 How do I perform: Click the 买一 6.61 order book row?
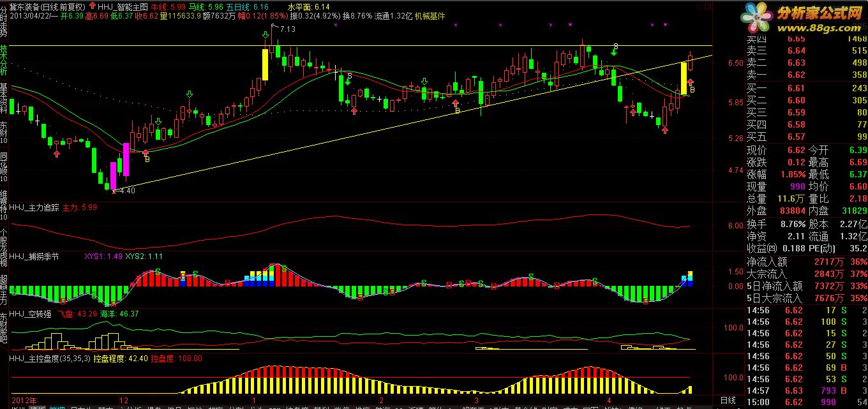pyautogui.click(x=807, y=88)
